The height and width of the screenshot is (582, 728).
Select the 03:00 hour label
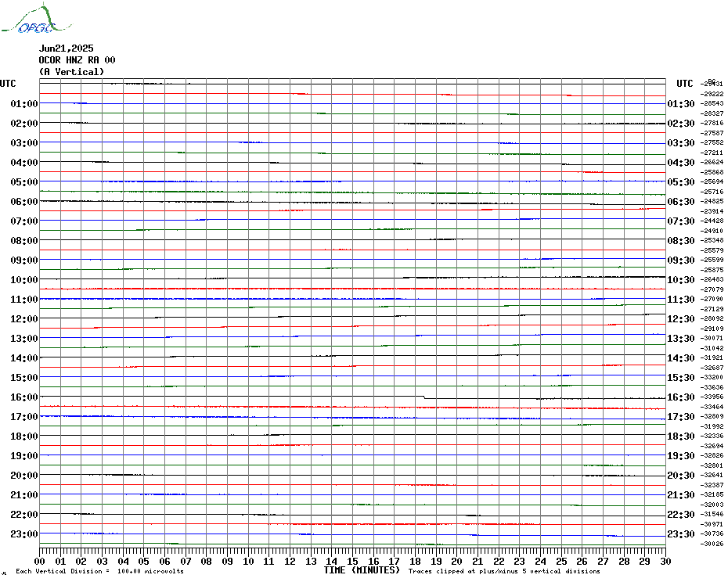click(24, 142)
